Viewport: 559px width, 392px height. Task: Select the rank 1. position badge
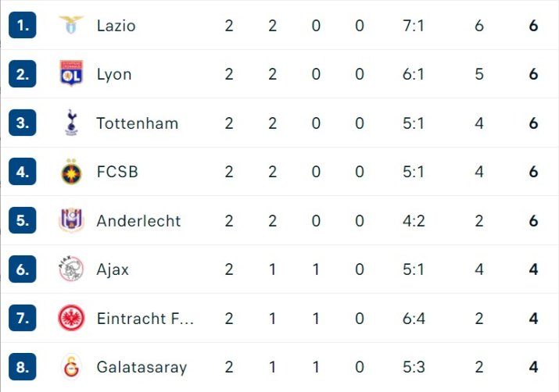coord(23,25)
